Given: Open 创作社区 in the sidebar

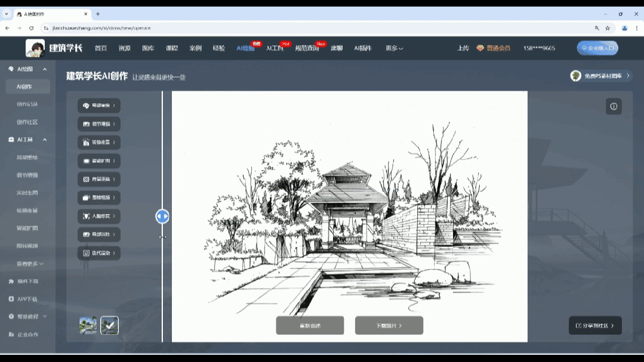Looking at the screenshot, I should tap(27, 122).
